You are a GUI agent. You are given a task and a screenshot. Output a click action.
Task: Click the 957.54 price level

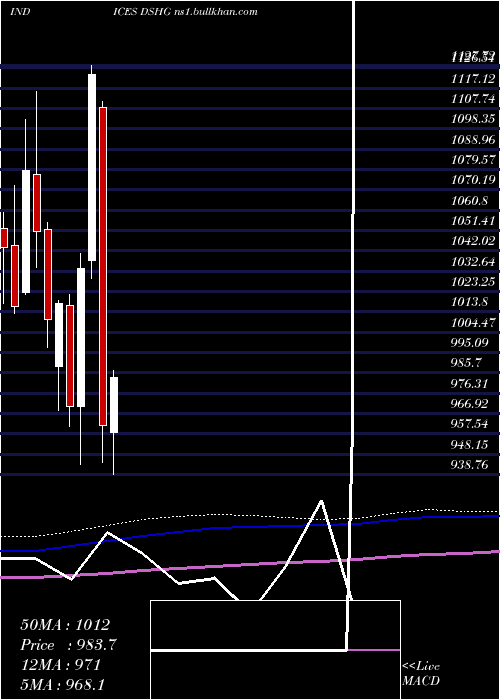coord(470,424)
